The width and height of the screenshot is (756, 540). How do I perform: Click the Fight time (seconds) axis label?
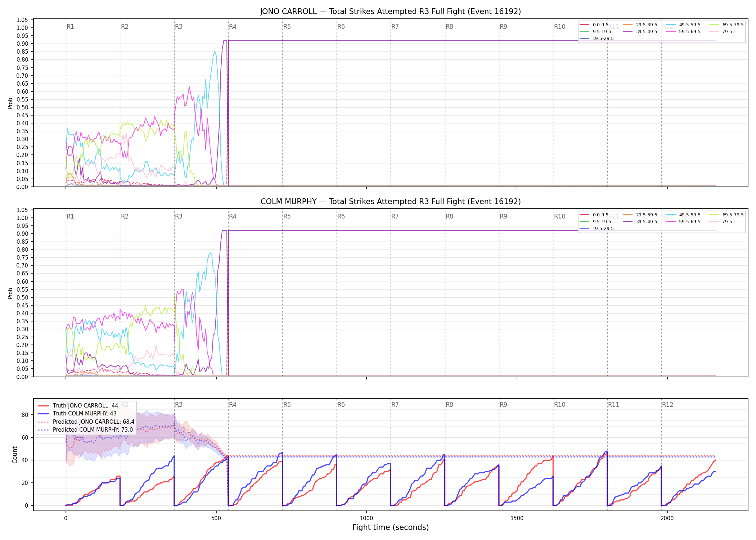[391, 527]
